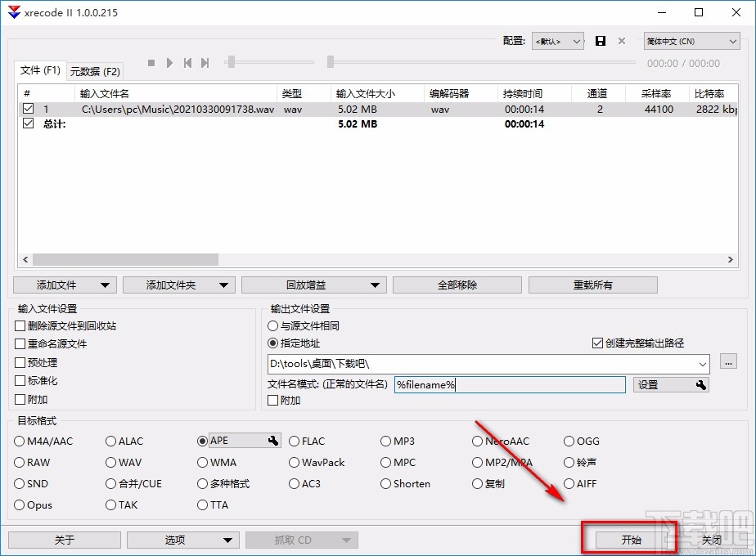The width and height of the screenshot is (756, 556).
Task: Expand the 添加文件夹 dropdown arrow
Action: click(225, 285)
